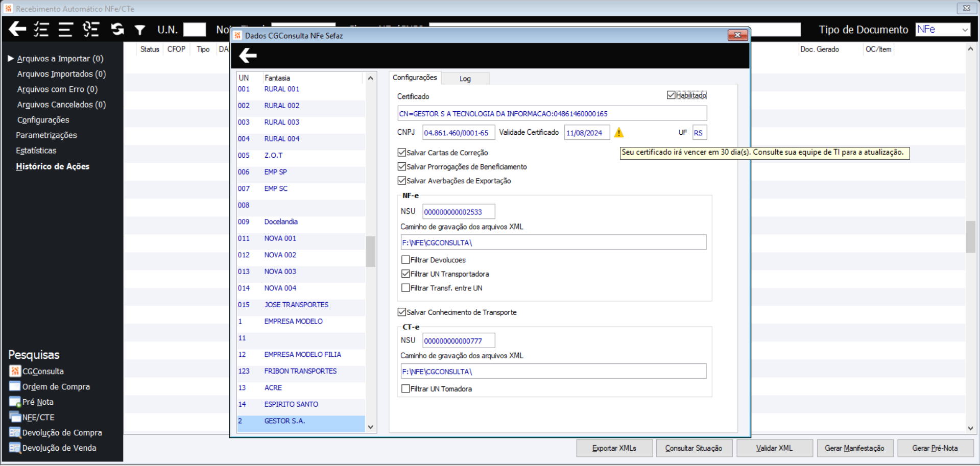Click the CT-e XML path field
This screenshot has height=466, width=980.
coord(554,371)
